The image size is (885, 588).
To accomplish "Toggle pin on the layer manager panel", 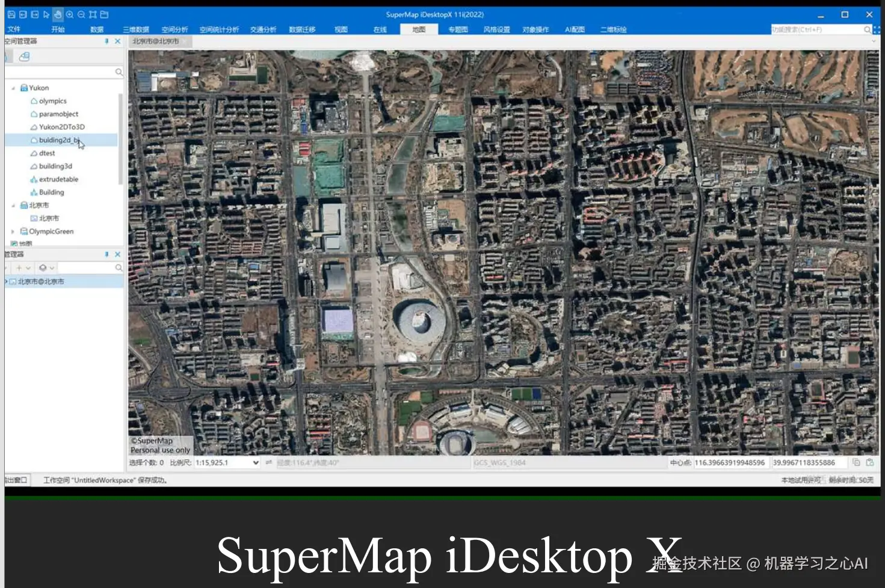I will click(x=106, y=254).
